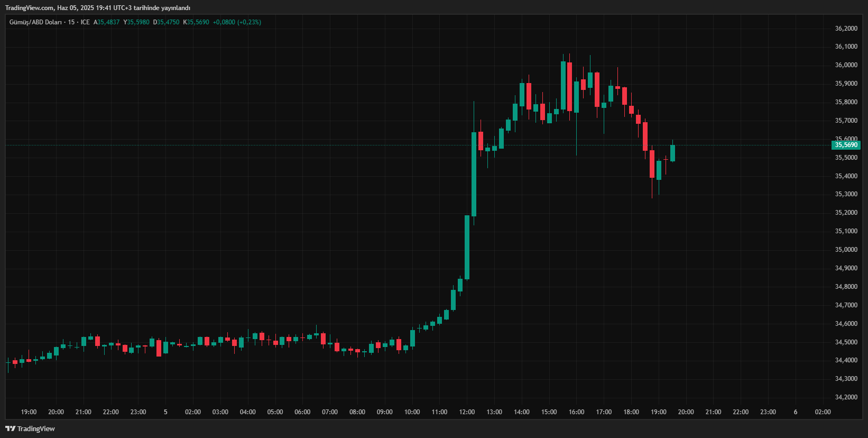Click the 34,2000 price axis label
Screen dimensions: 868x438
(x=846, y=397)
